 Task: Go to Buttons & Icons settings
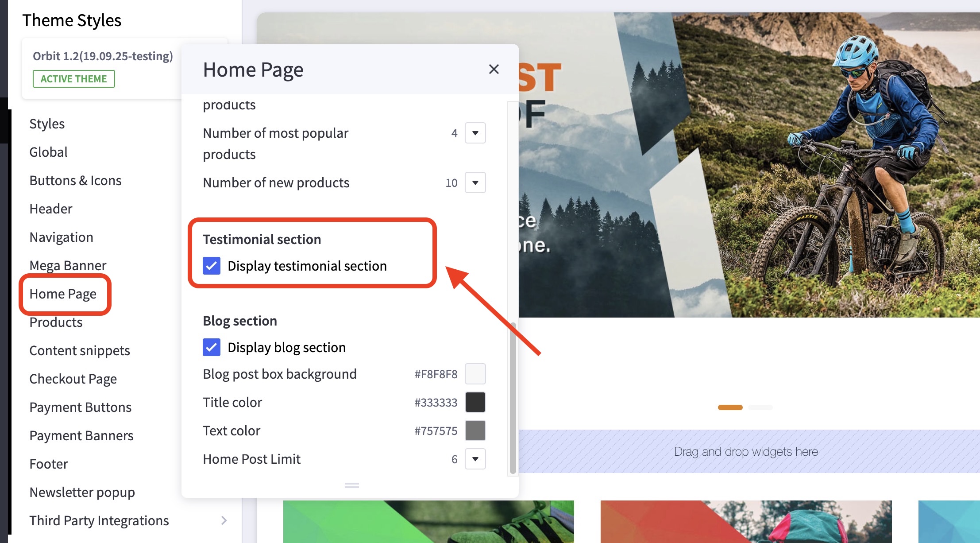click(x=75, y=180)
